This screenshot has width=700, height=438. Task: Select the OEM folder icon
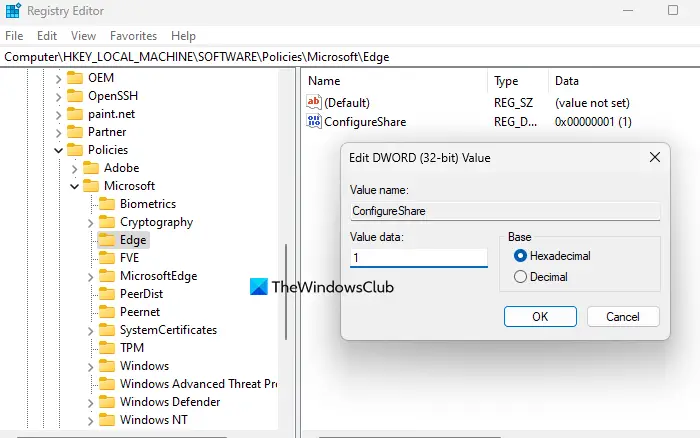[75, 78]
